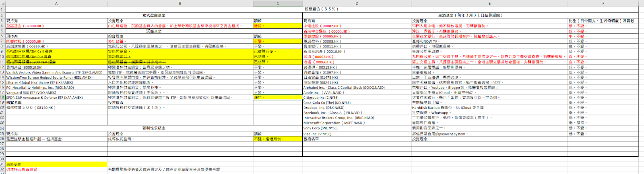This screenshot has width=644, height=174.
Task: Click yellow 已結算行使 cell
Action: 278,51
